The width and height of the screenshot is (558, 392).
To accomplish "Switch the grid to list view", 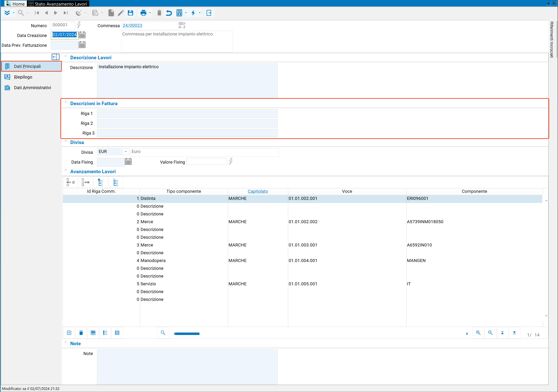I will tap(105, 333).
